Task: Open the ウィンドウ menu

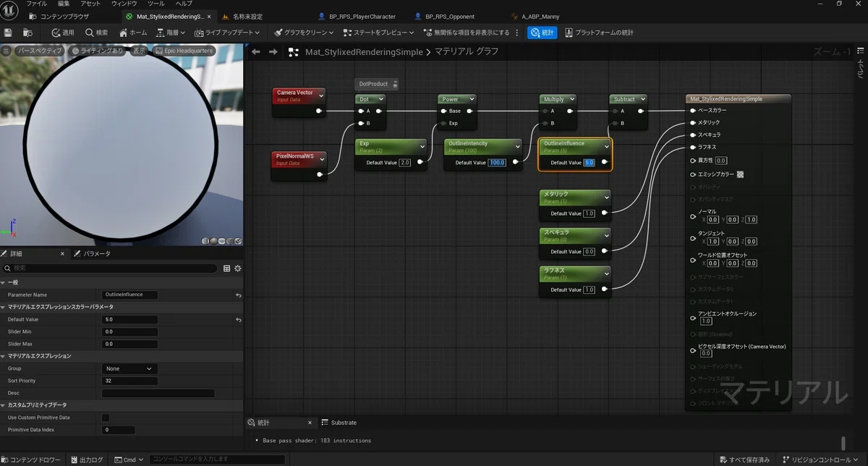Action: point(124,4)
